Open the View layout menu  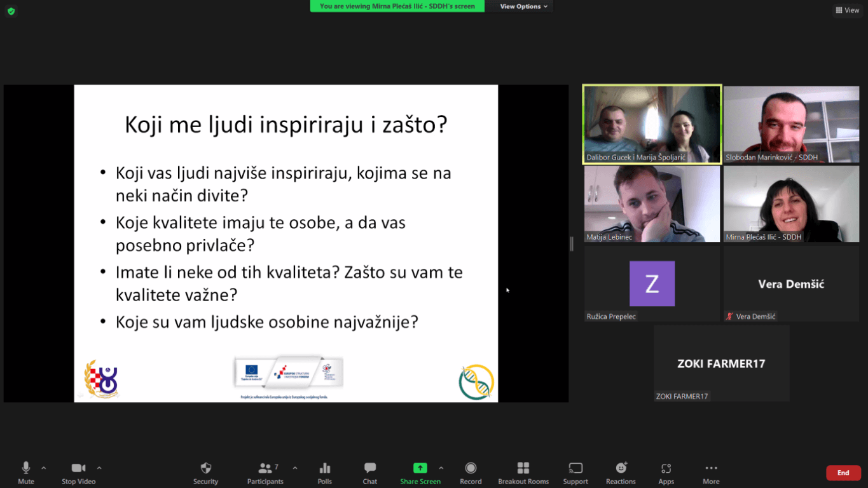coord(847,10)
